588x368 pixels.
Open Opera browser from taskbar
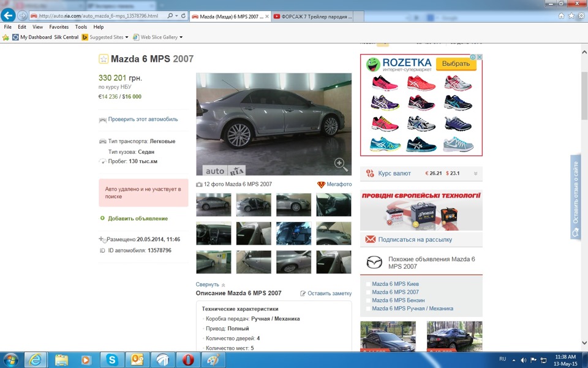tap(188, 360)
